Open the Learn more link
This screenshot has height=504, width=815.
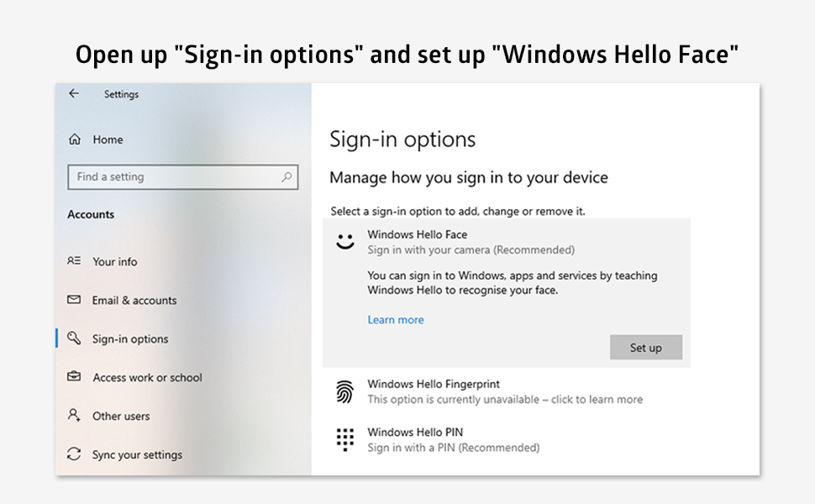(395, 319)
